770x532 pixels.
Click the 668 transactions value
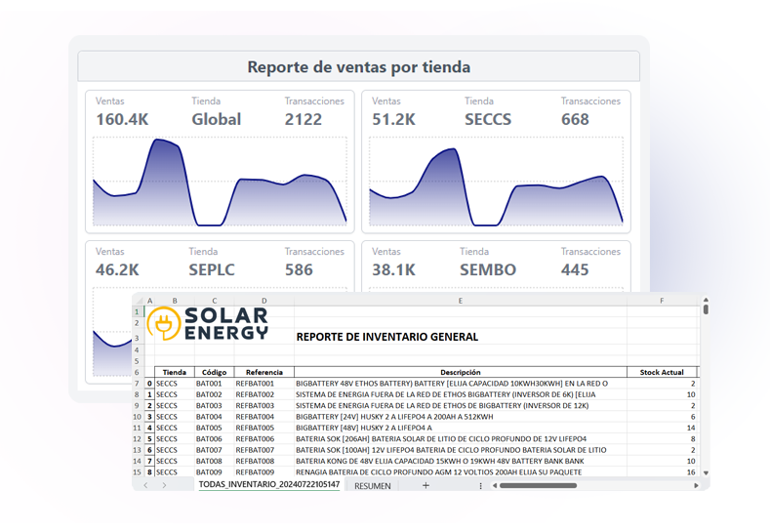pos(575,119)
